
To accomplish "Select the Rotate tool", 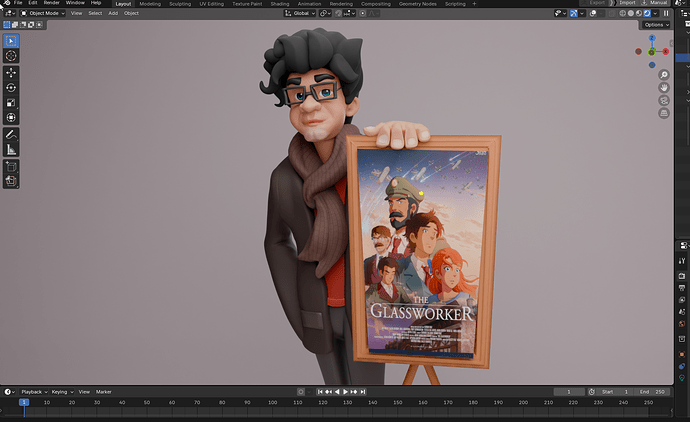I will pos(11,88).
